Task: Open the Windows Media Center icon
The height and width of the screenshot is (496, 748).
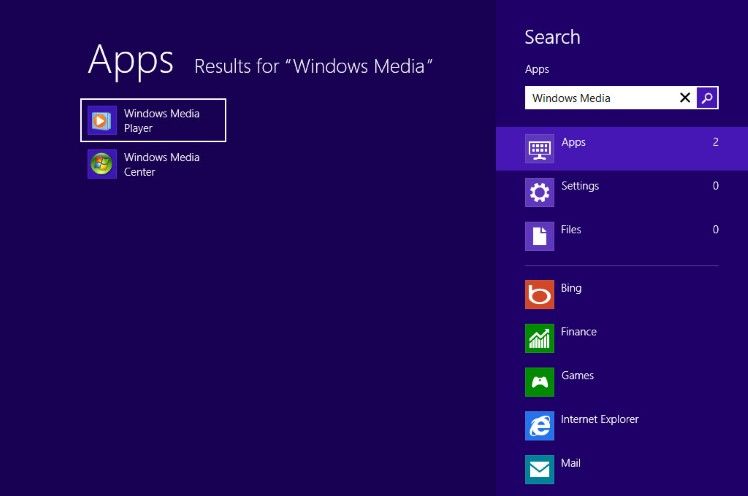Action: pyautogui.click(x=102, y=164)
